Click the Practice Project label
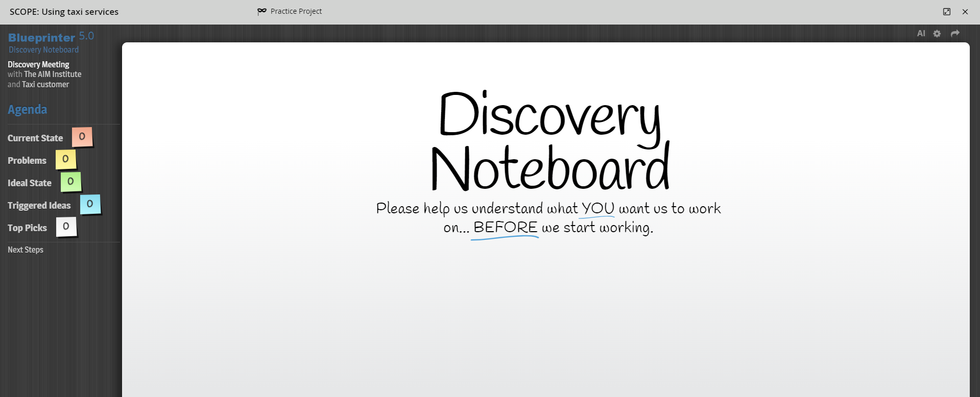The image size is (980, 397). pyautogui.click(x=296, y=11)
